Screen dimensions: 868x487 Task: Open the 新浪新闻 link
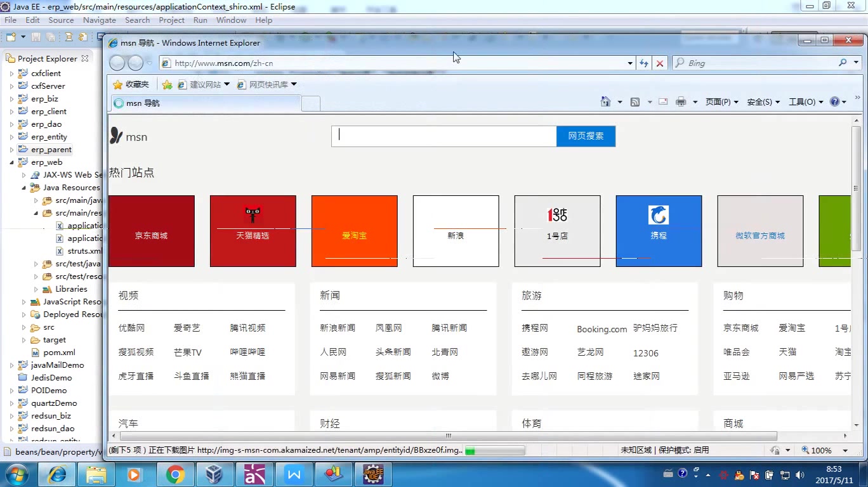point(338,328)
